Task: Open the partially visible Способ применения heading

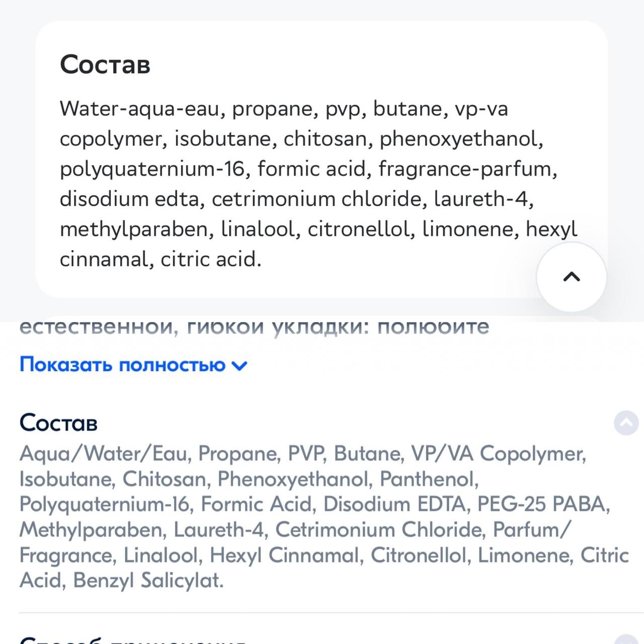Action: point(133,640)
